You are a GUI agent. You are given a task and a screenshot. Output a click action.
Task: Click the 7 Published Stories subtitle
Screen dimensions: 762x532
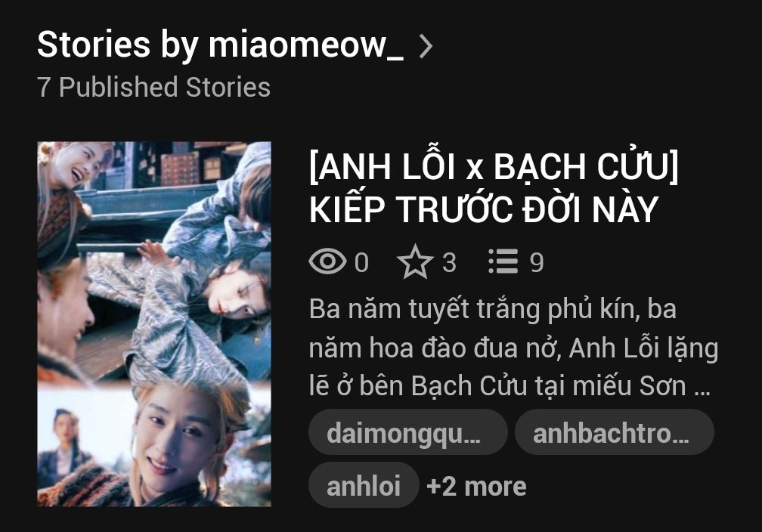(x=153, y=88)
